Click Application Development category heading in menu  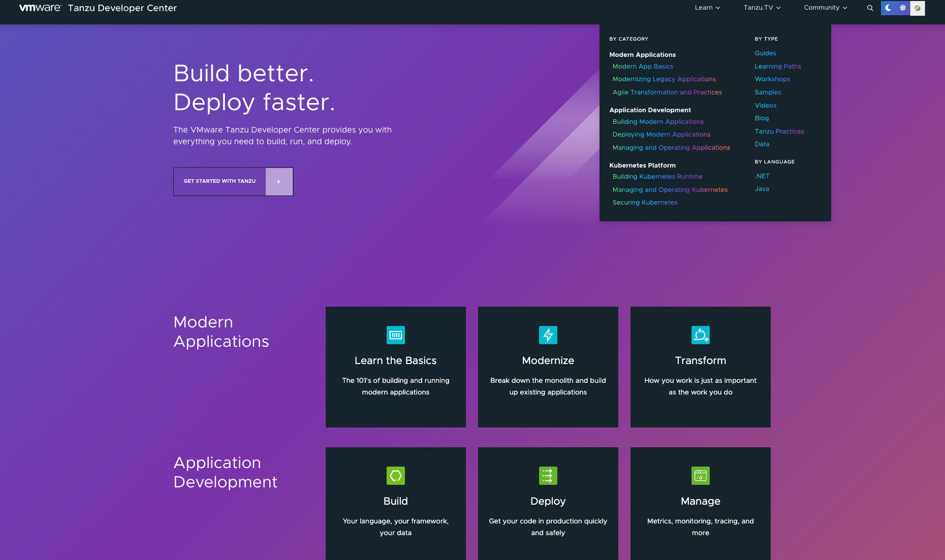pos(650,110)
